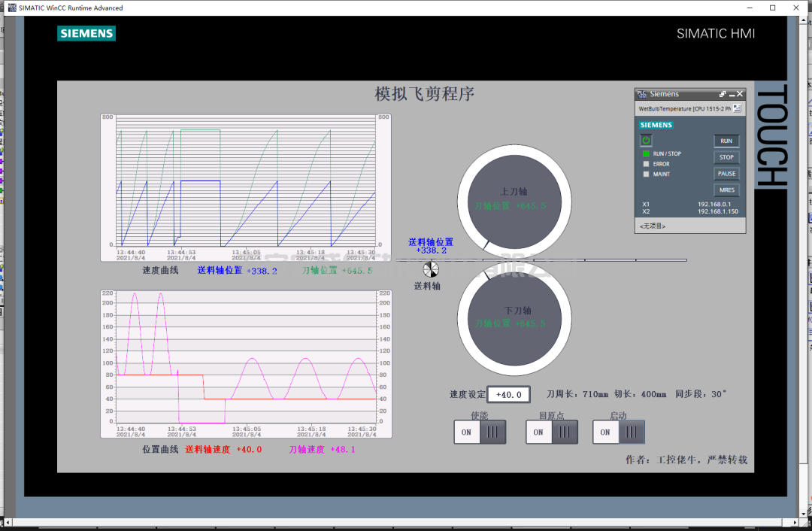Toggle the 启动 start switch
812x531 pixels.
point(619,432)
